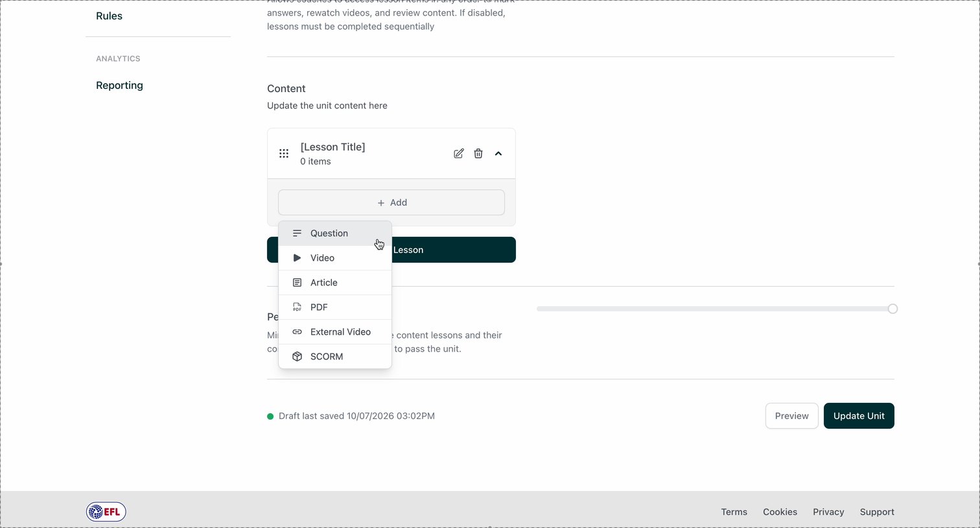Click the pass percentage slider handle

coord(892,309)
